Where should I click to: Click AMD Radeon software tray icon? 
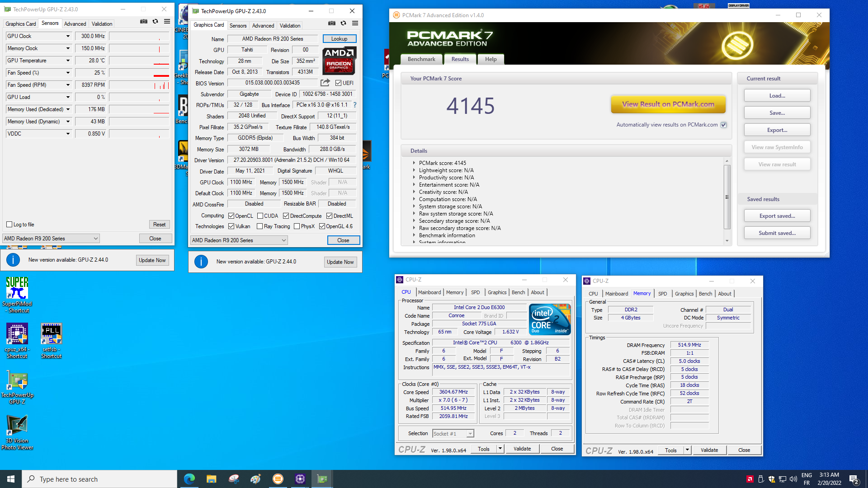point(750,479)
